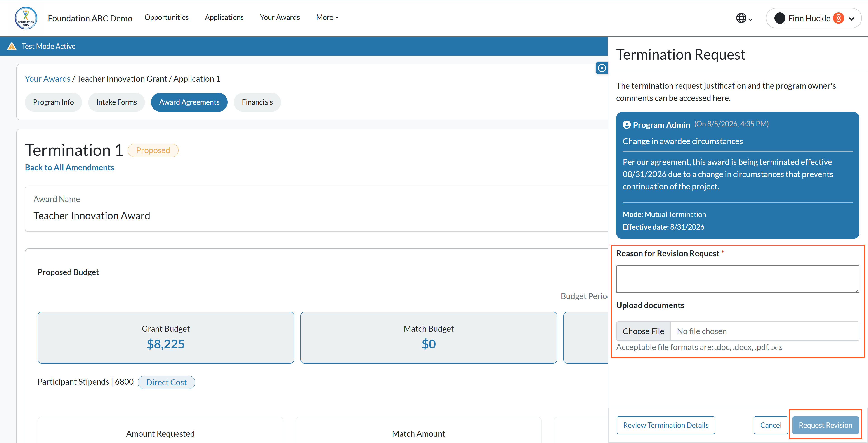This screenshot has height=443, width=868.
Task: Follow the Your Awards breadcrumb link
Action: 47,79
